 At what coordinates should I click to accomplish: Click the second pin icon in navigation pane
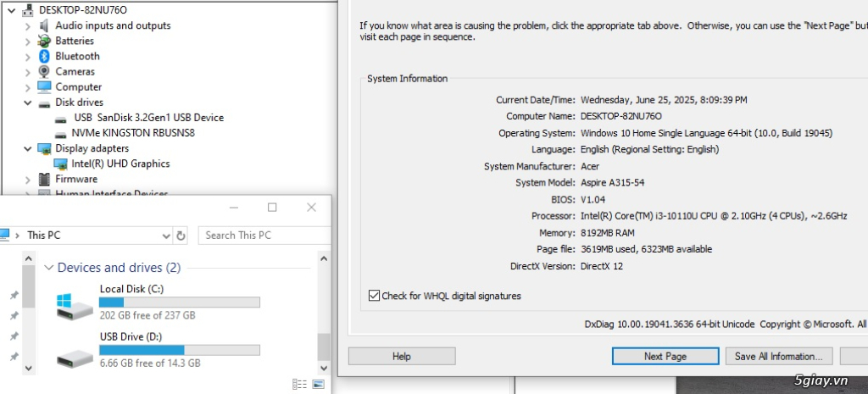(14, 315)
